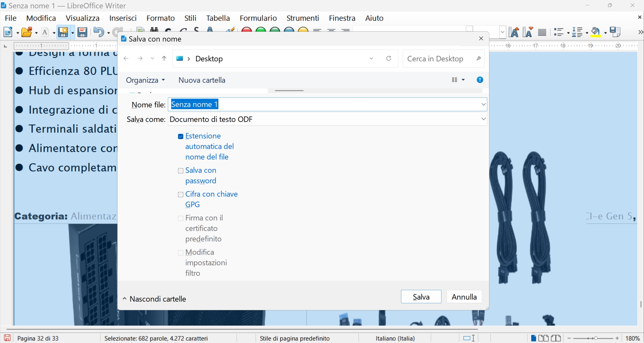The height and width of the screenshot is (343, 644).
Task: Click the Open file folder icon
Action: (27, 32)
